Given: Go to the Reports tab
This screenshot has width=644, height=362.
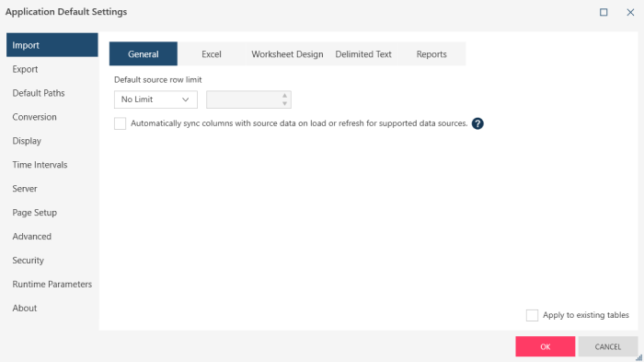Looking at the screenshot, I should click(x=431, y=54).
